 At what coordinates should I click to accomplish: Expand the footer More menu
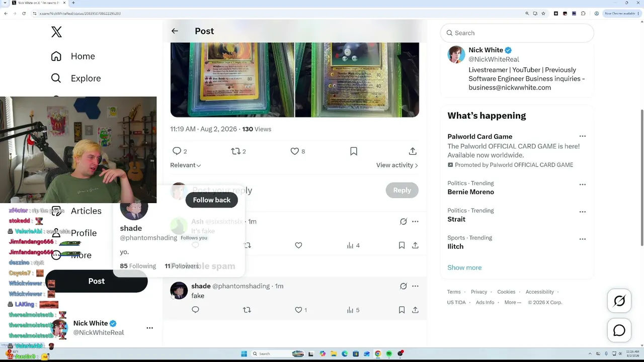pos(513,303)
